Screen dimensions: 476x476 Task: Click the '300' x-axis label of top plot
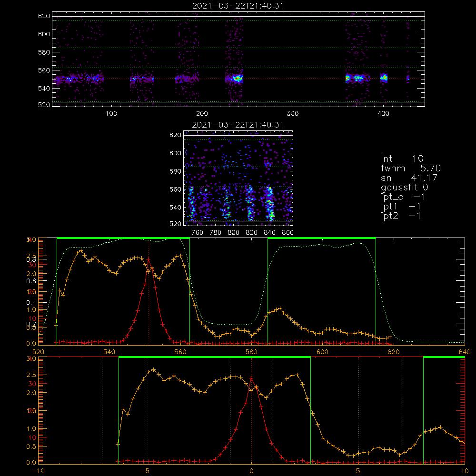click(293, 114)
